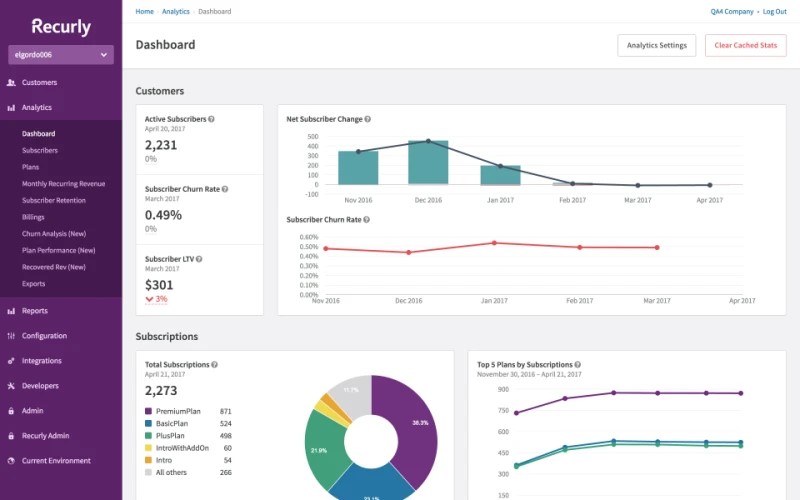Open Admin in sidebar
Viewport: 800px width, 500px height.
[x=32, y=411]
